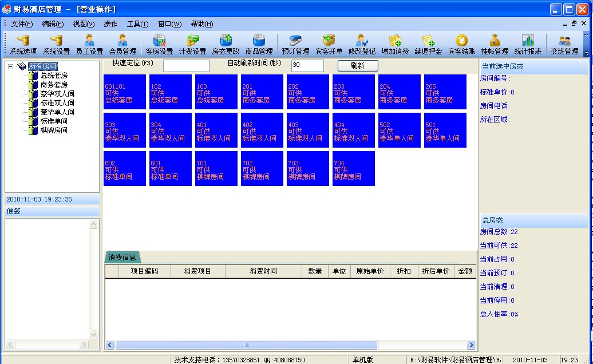
Task: Select room tile 001101 总统套房
Action: (125, 92)
